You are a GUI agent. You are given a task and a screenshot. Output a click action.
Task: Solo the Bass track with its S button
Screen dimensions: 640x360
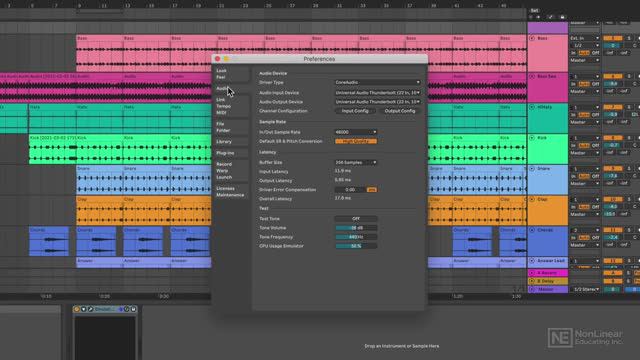[x=629, y=38]
